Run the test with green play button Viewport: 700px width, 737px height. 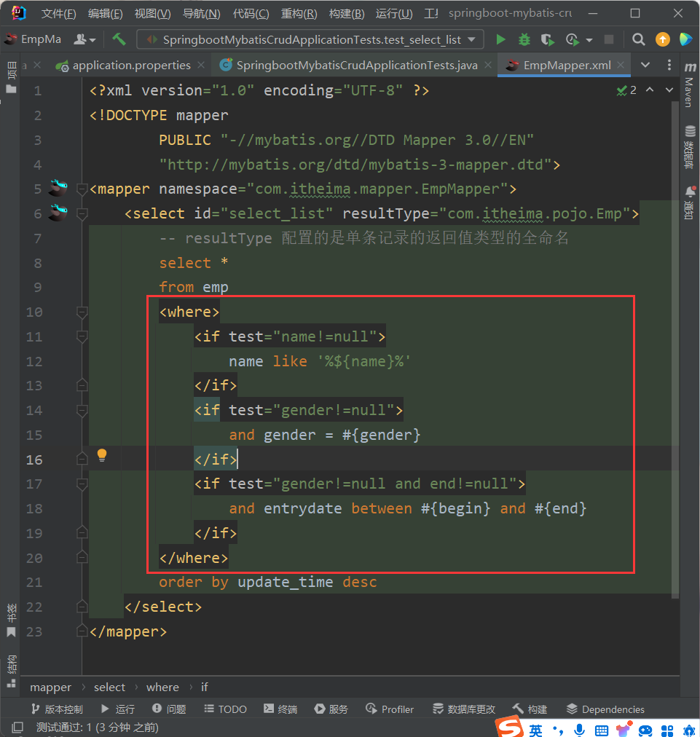click(x=500, y=40)
